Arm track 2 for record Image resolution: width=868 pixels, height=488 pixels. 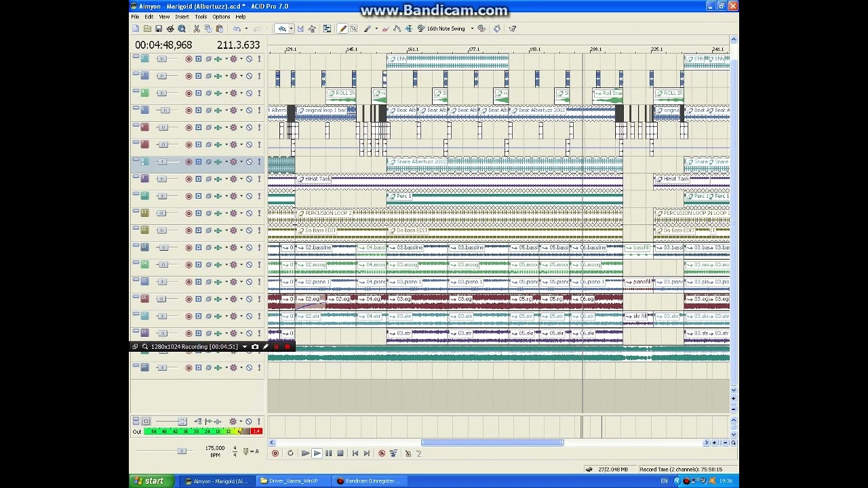coord(189,59)
